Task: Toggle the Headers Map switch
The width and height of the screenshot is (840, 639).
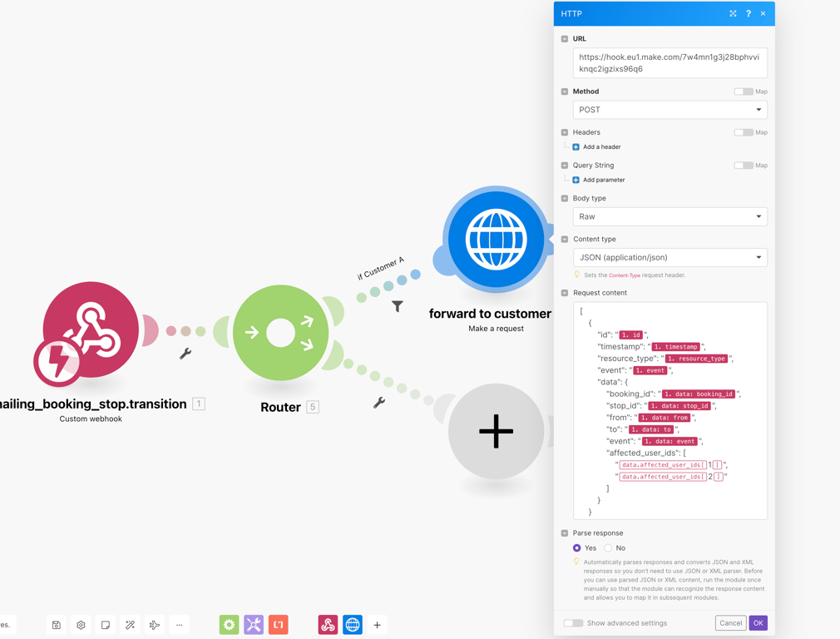Action: 744,132
